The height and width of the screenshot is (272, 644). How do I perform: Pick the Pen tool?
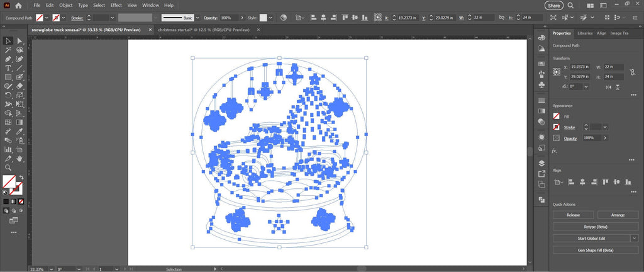point(8,59)
